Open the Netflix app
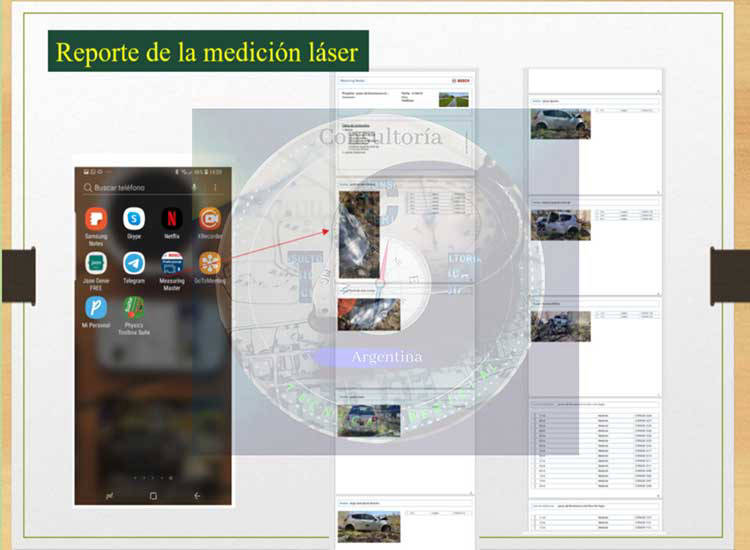 (172, 218)
